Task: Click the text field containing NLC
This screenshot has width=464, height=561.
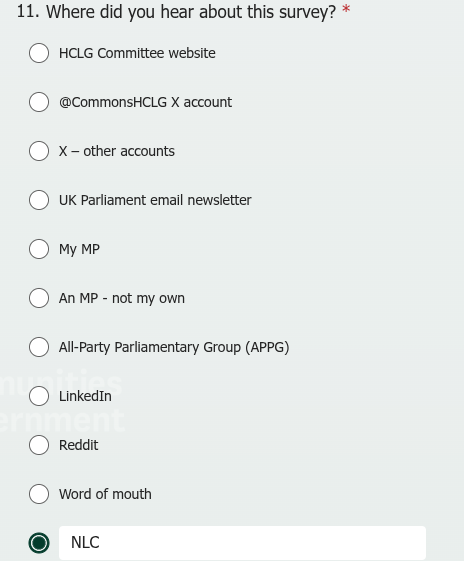Action: pos(242,543)
